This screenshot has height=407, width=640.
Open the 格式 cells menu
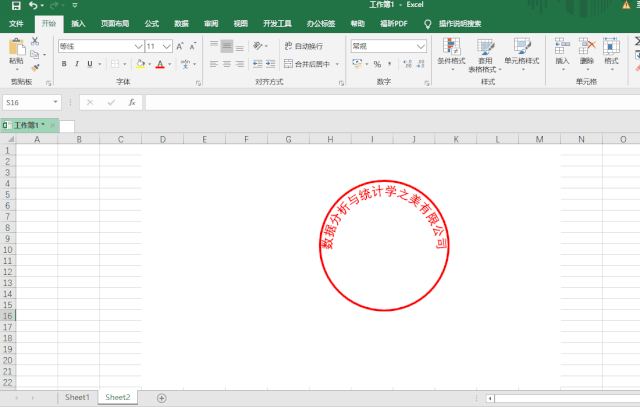tap(611, 53)
